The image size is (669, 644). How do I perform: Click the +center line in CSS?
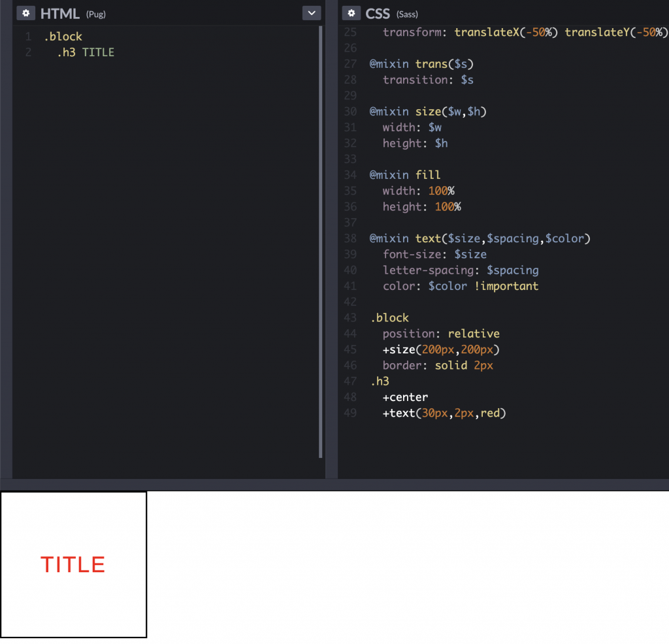pyautogui.click(x=405, y=397)
